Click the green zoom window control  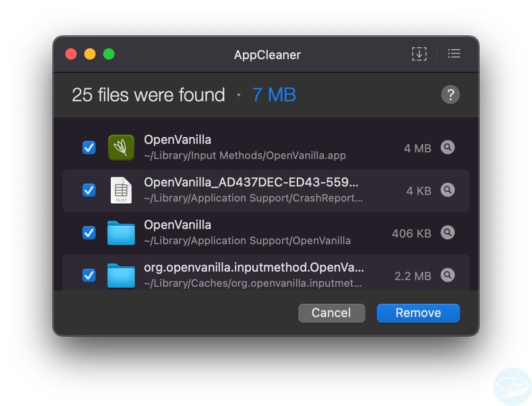coord(109,53)
